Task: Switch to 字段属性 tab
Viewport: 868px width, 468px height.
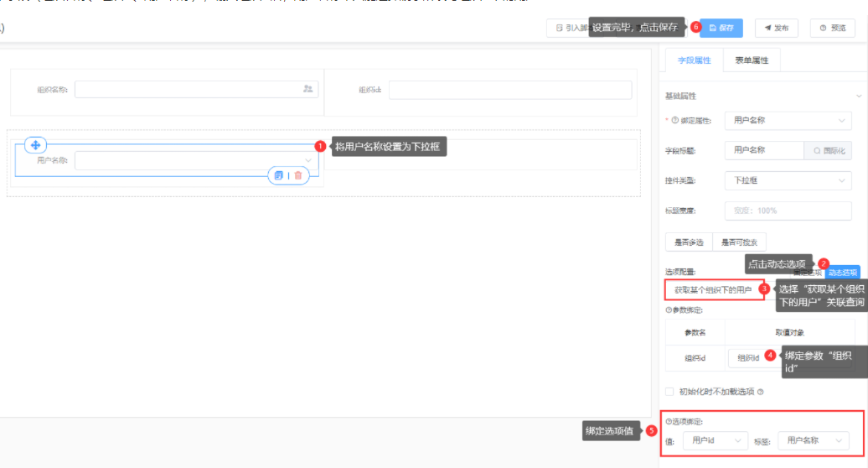Action: (695, 60)
